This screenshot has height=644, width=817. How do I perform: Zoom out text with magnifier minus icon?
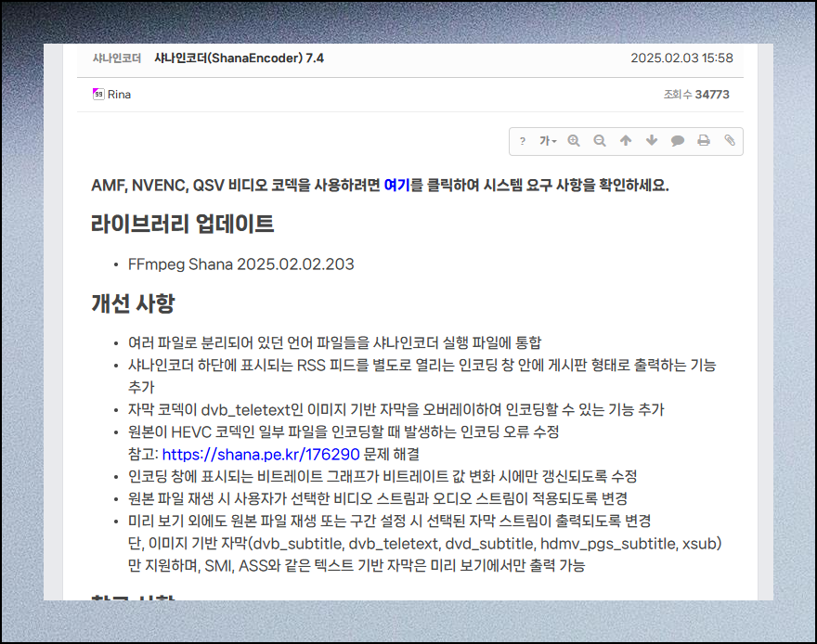tap(600, 141)
